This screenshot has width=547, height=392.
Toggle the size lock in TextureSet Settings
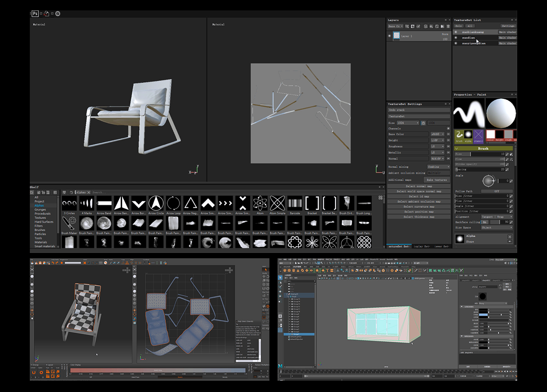(423, 123)
